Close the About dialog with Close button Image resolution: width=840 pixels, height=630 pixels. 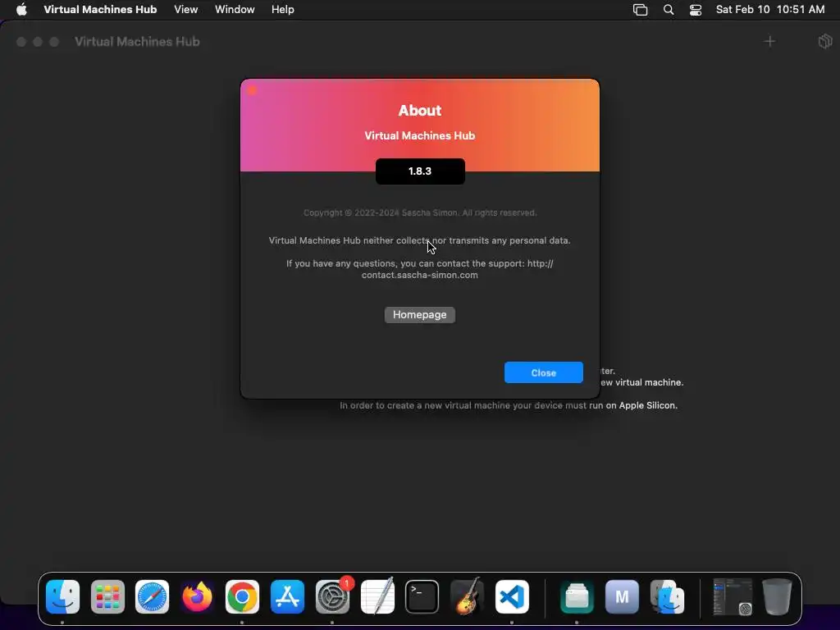[x=543, y=373]
